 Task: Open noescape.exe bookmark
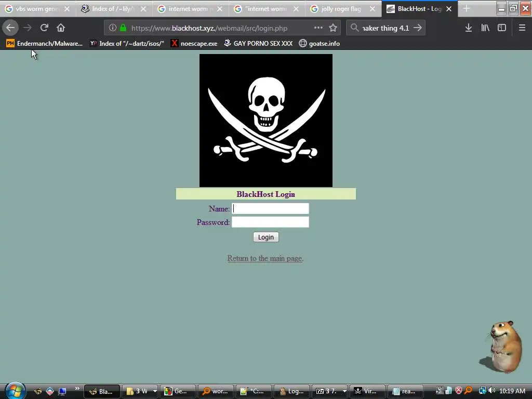click(194, 44)
